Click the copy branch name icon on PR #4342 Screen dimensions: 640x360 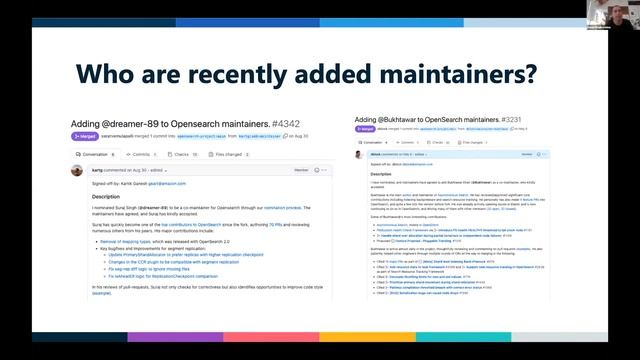285,136
